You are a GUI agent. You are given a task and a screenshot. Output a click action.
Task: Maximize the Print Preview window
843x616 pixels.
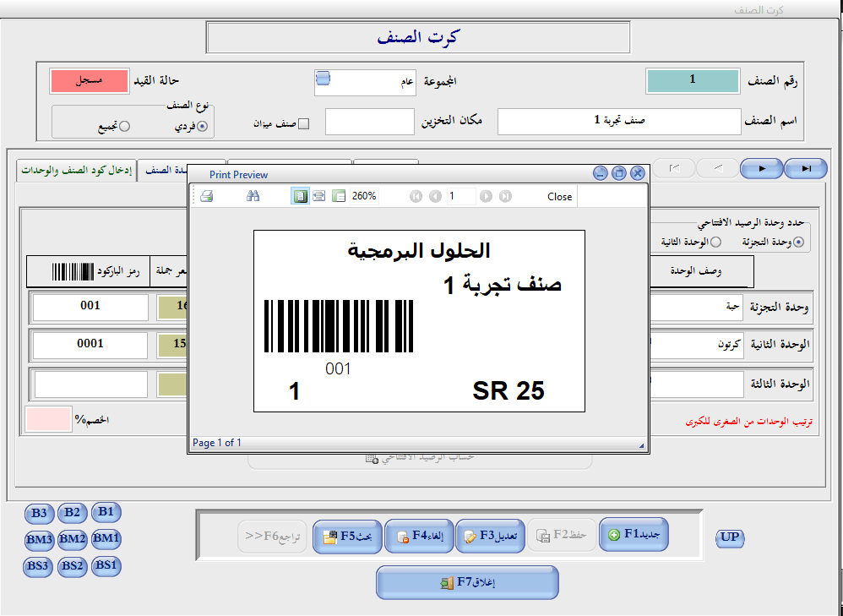(x=619, y=173)
